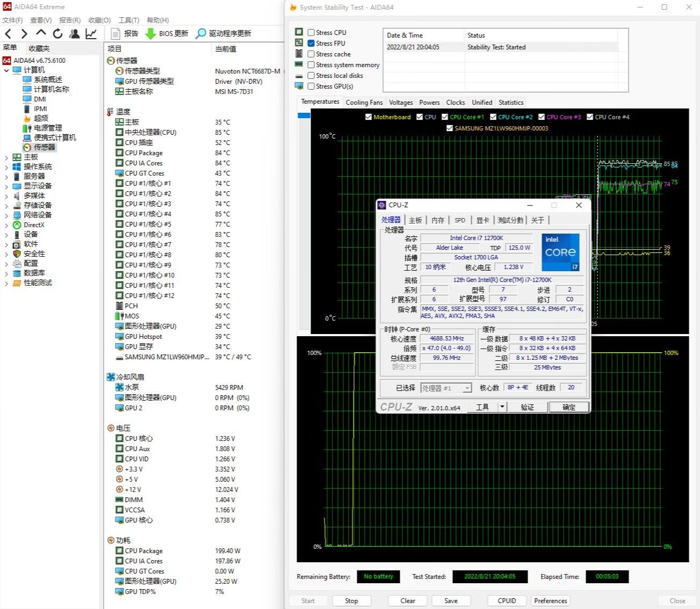
Task: Select 传感器 item in the sidebar tree
Action: (44, 147)
